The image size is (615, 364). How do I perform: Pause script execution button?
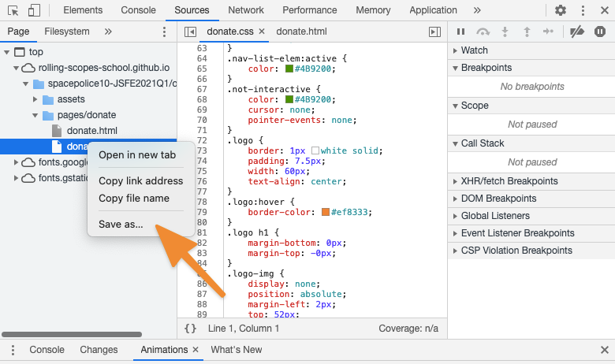[460, 32]
